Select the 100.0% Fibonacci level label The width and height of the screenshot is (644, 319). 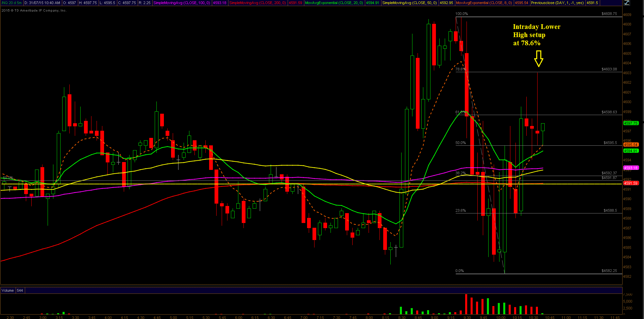(x=462, y=14)
